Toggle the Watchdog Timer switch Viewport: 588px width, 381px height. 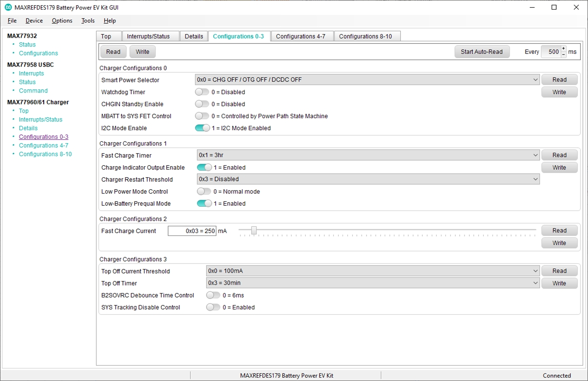pyautogui.click(x=202, y=92)
